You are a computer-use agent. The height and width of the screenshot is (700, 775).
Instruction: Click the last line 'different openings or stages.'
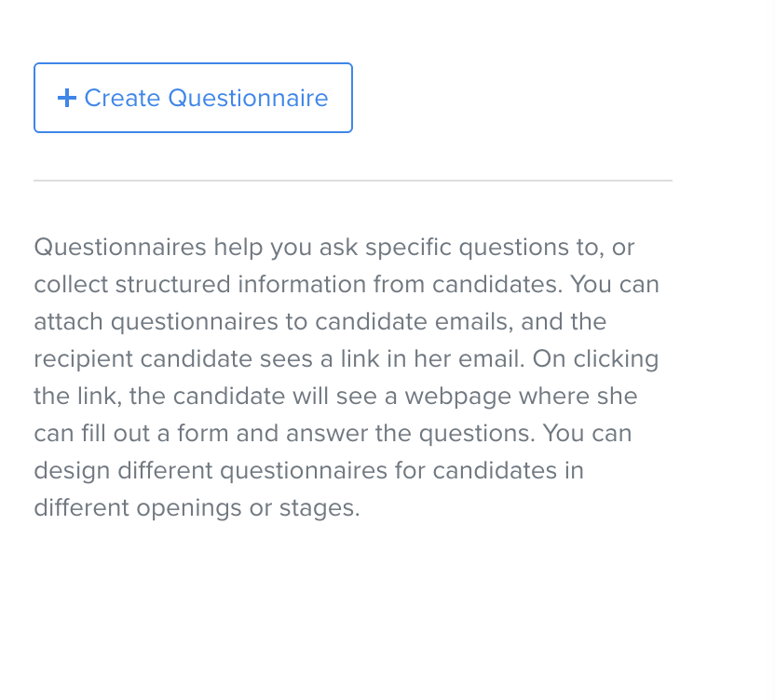[x=197, y=508]
